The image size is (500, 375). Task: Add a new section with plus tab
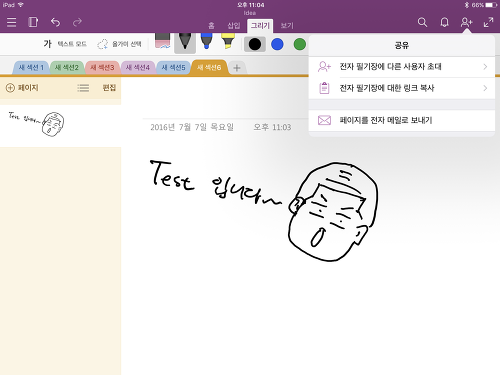tap(237, 68)
